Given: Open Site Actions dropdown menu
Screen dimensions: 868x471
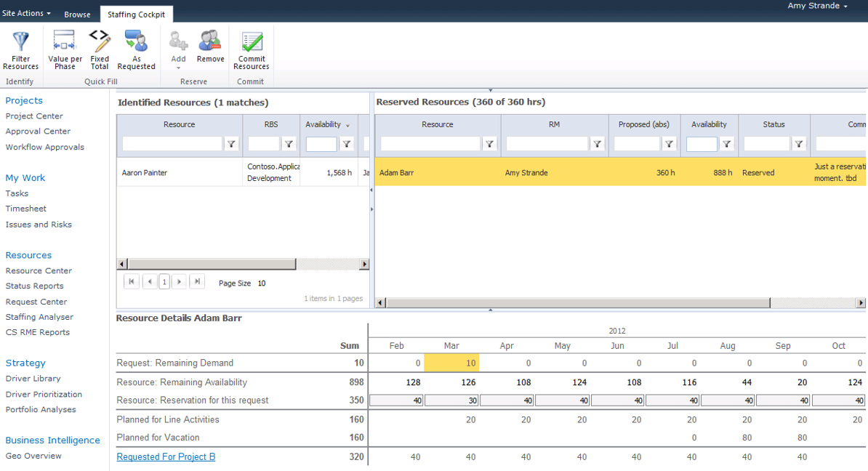Looking at the screenshot, I should click(26, 13).
